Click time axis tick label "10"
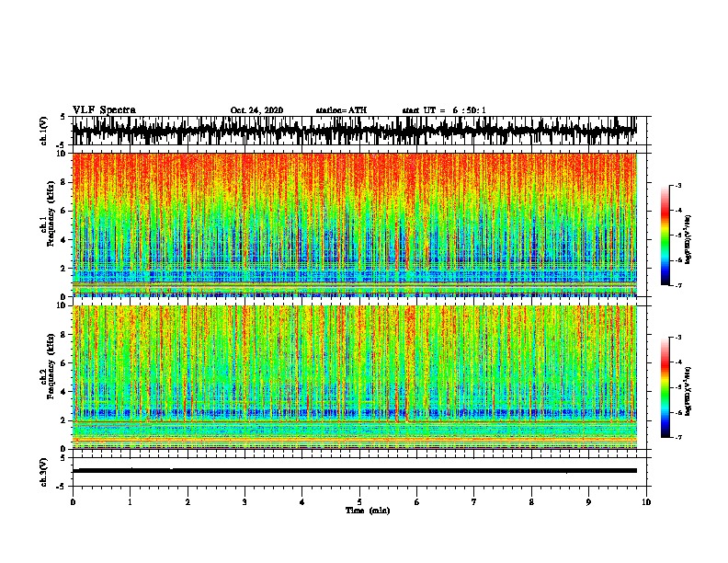 pos(646,502)
